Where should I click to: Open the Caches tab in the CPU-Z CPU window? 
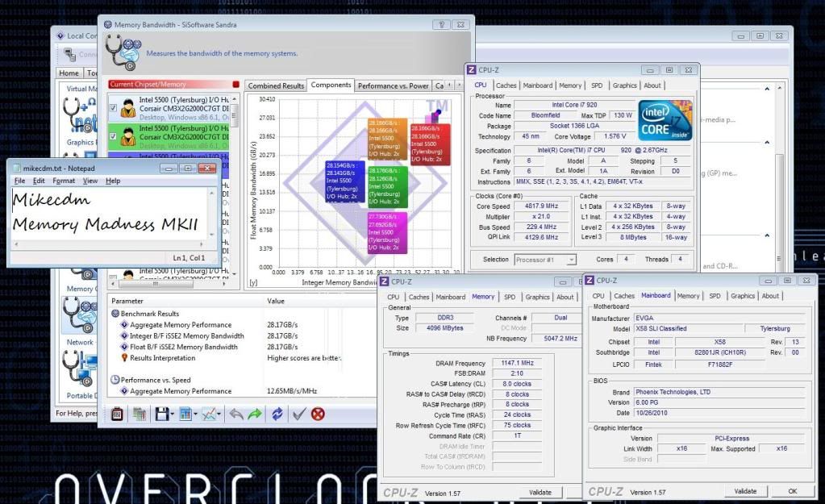[x=506, y=85]
